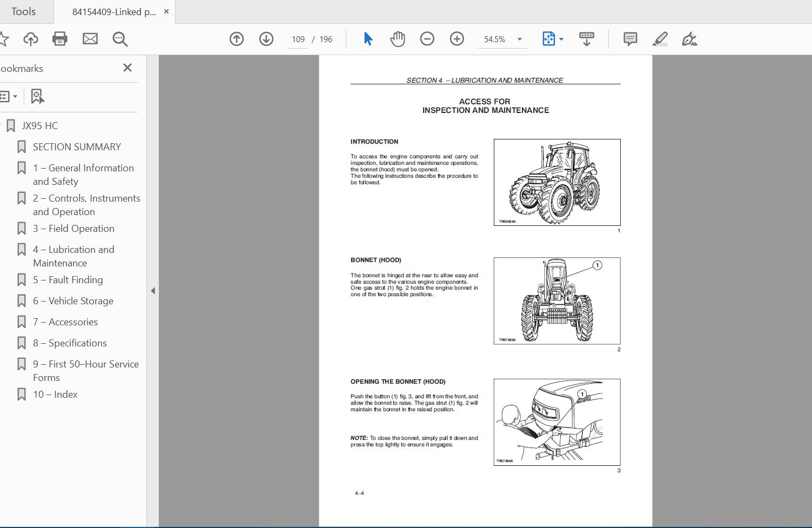Image resolution: width=812 pixels, height=528 pixels.
Task: Activate the hand pan tool
Action: (x=398, y=39)
